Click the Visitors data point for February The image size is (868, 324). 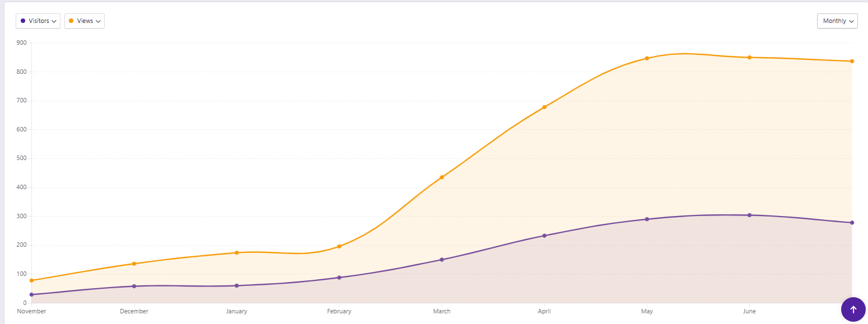click(x=339, y=278)
